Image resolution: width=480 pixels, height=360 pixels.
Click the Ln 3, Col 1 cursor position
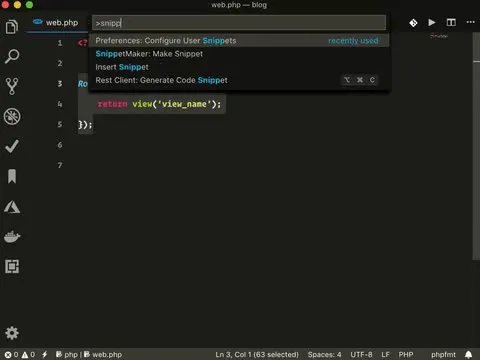pyautogui.click(x=257, y=354)
